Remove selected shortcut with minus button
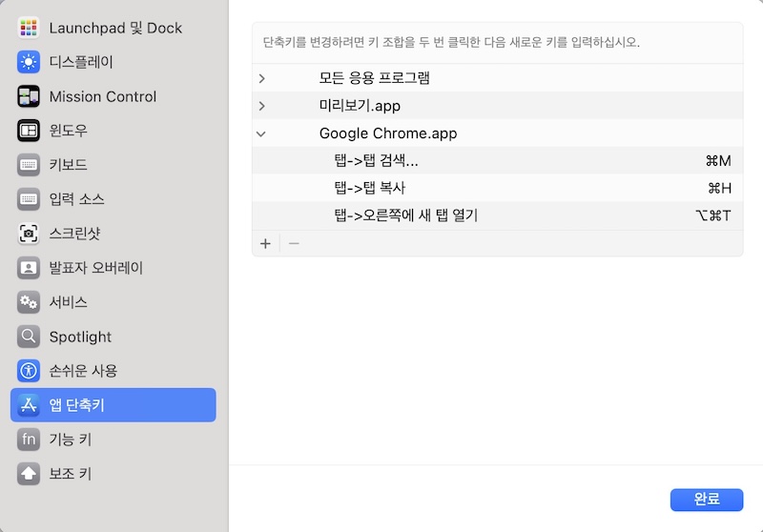763x532 pixels. [294, 244]
